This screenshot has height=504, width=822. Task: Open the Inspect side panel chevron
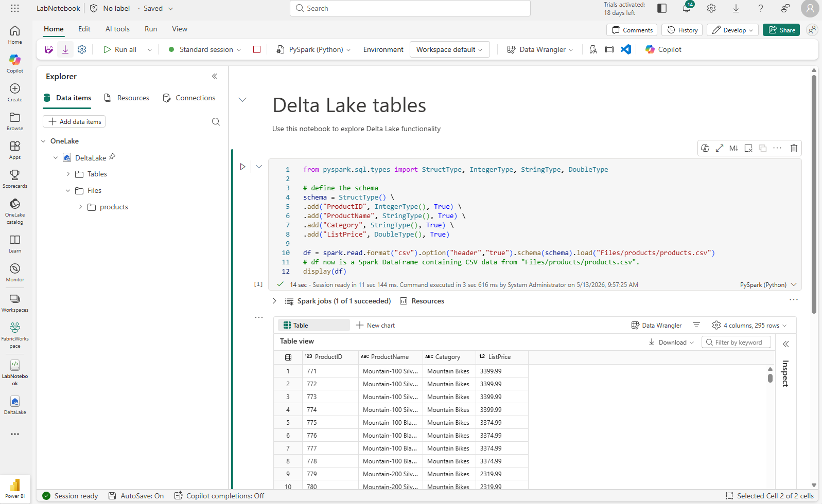786,344
